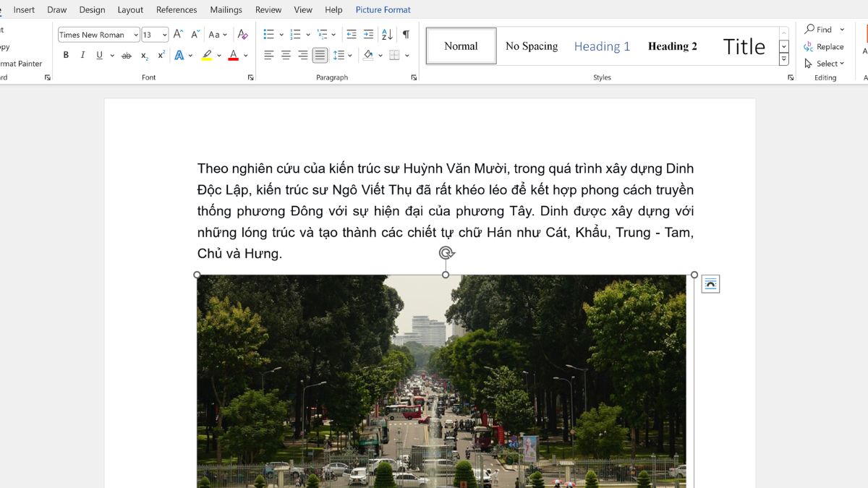Open the Design tab
This screenshot has width=868, height=488.
click(x=92, y=10)
